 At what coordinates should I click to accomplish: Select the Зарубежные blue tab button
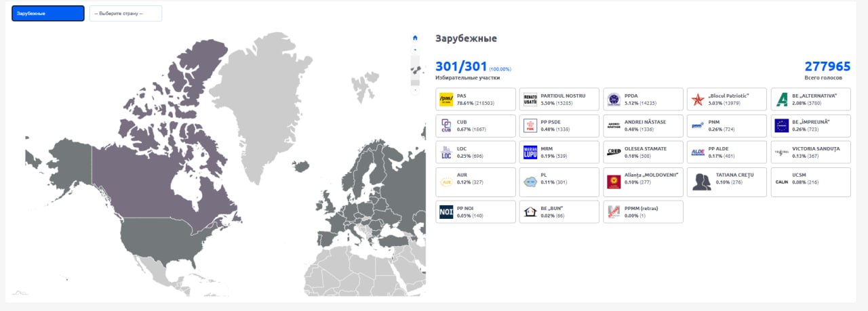47,14
